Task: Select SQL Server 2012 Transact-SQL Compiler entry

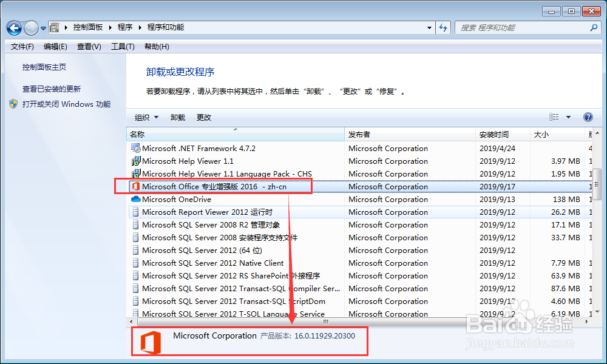Action: (241, 289)
